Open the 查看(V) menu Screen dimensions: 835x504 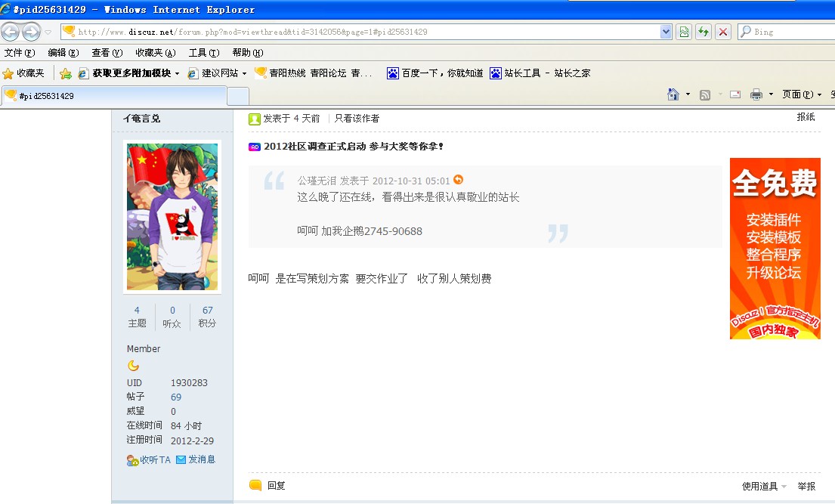coord(107,53)
